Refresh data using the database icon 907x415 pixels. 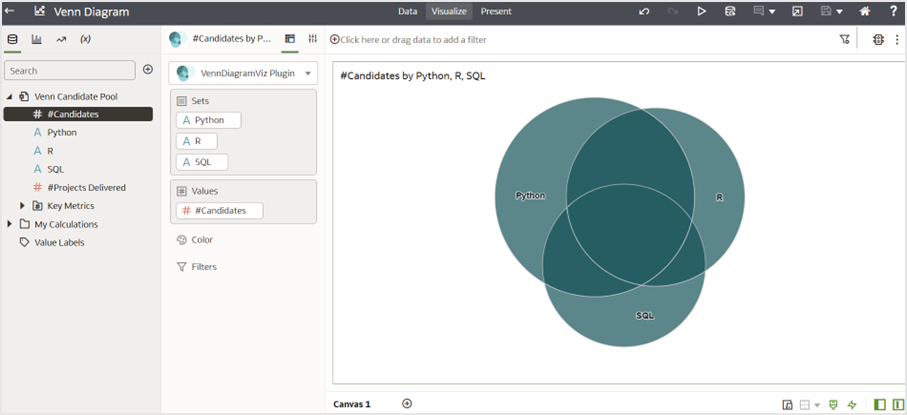730,11
